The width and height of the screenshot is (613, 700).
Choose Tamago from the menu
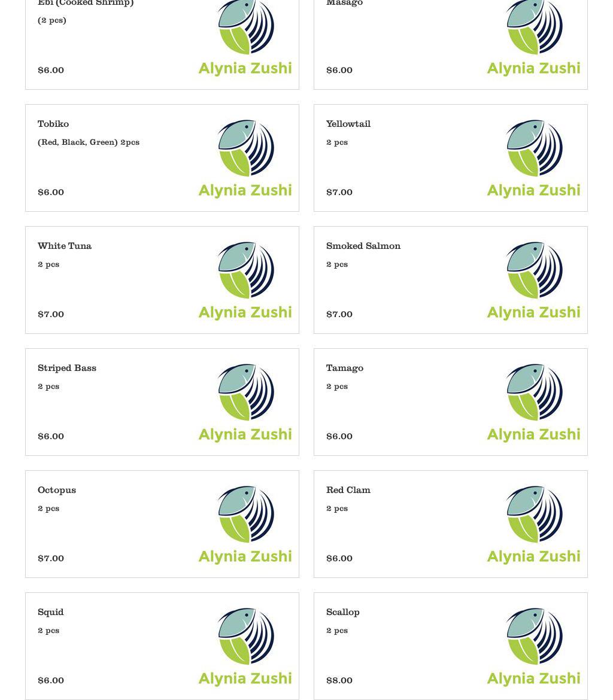click(x=345, y=368)
